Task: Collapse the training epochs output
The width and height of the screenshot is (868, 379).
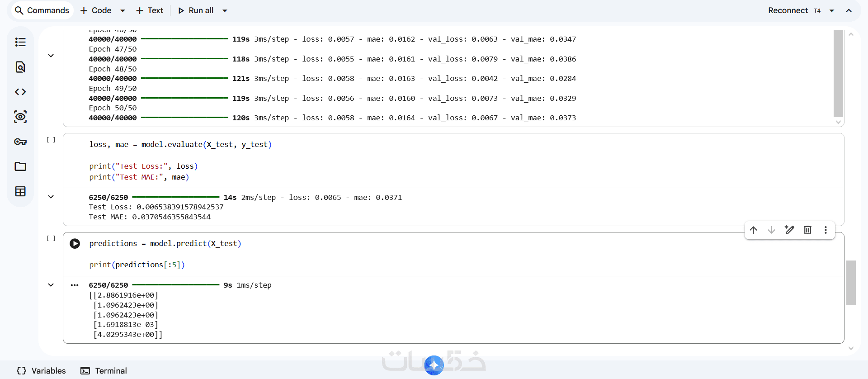Action: click(51, 56)
